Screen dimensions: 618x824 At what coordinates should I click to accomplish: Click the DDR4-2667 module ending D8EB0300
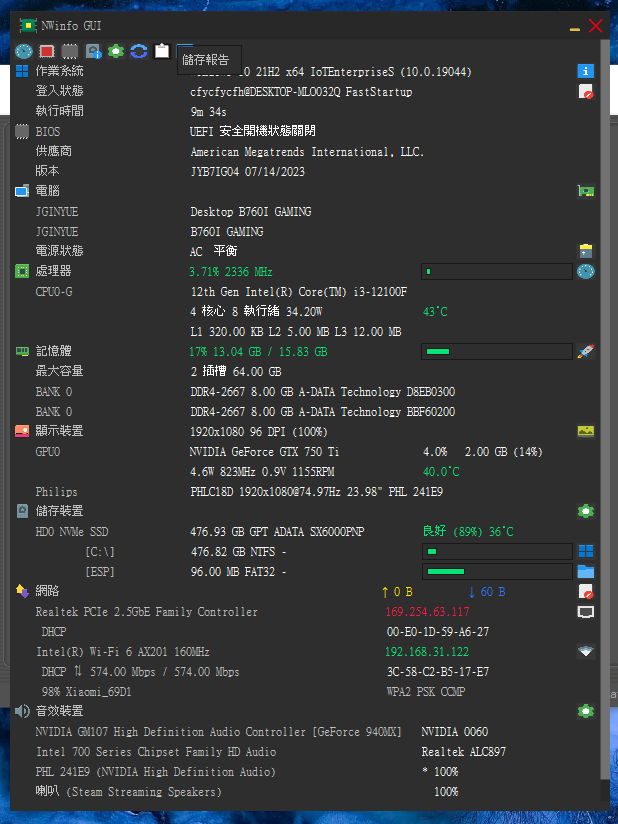(x=323, y=392)
